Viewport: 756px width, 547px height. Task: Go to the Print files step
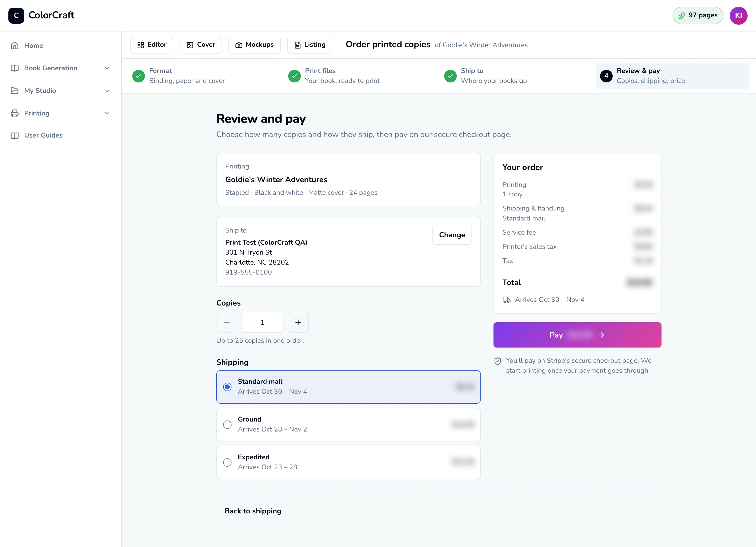[361, 76]
